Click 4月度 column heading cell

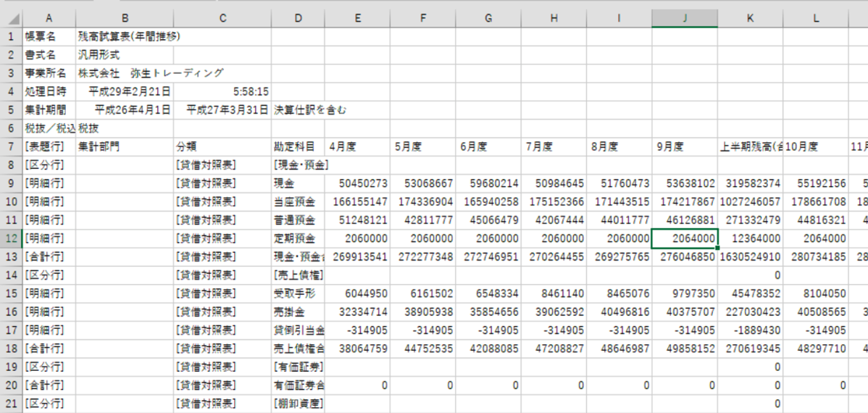(x=358, y=146)
